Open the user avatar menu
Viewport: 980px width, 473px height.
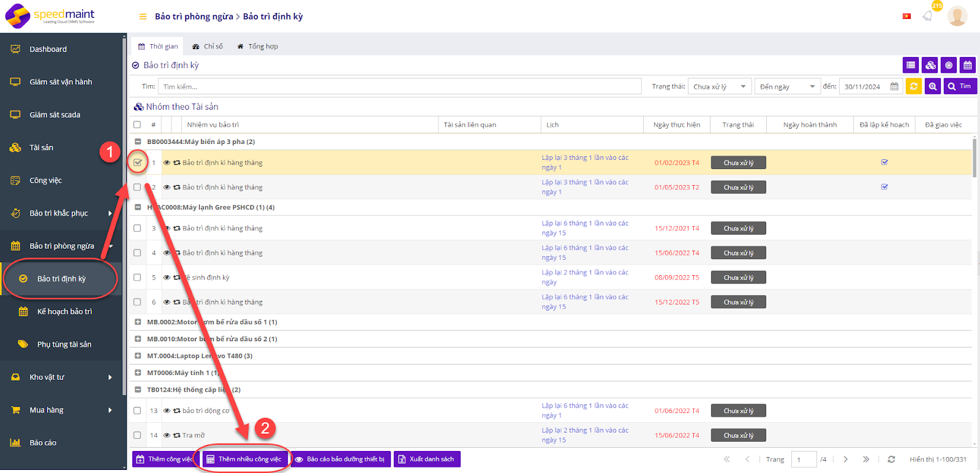(957, 16)
